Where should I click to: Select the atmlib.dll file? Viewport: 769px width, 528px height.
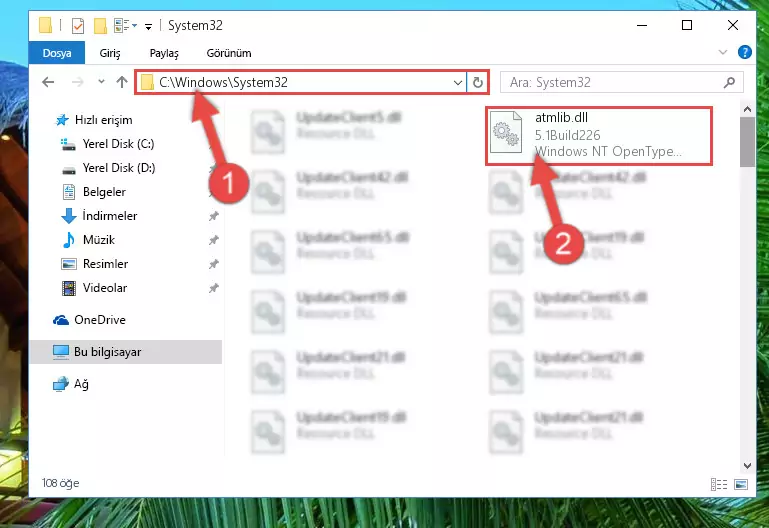[x=599, y=136]
